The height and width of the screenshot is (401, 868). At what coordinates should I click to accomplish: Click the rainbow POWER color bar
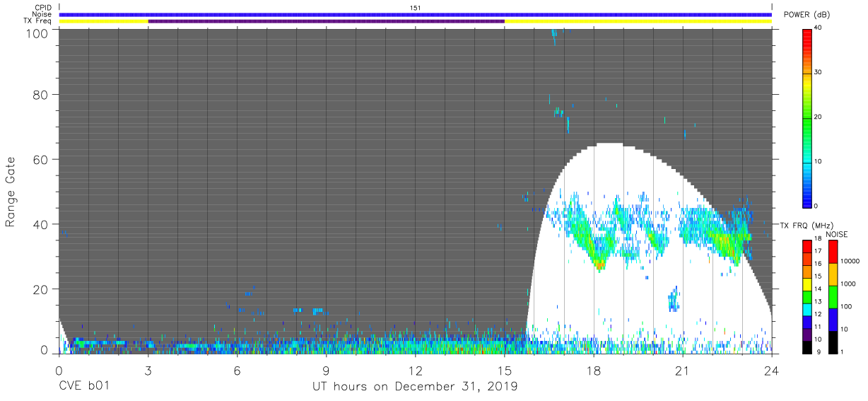[x=807, y=118]
